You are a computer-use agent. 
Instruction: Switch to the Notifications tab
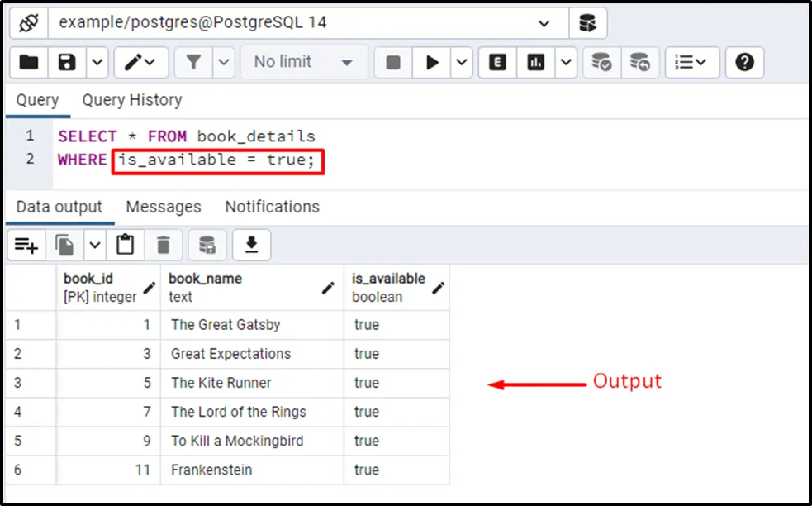click(x=272, y=207)
